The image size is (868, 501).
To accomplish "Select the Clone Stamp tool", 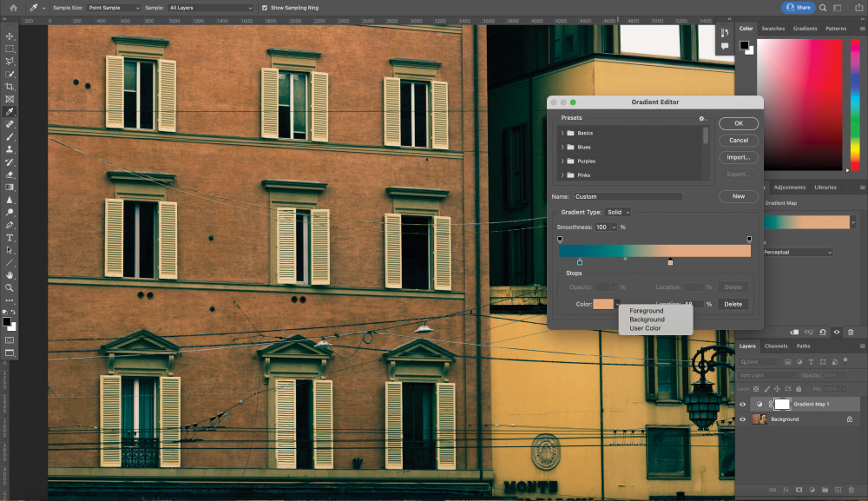I will (x=10, y=149).
